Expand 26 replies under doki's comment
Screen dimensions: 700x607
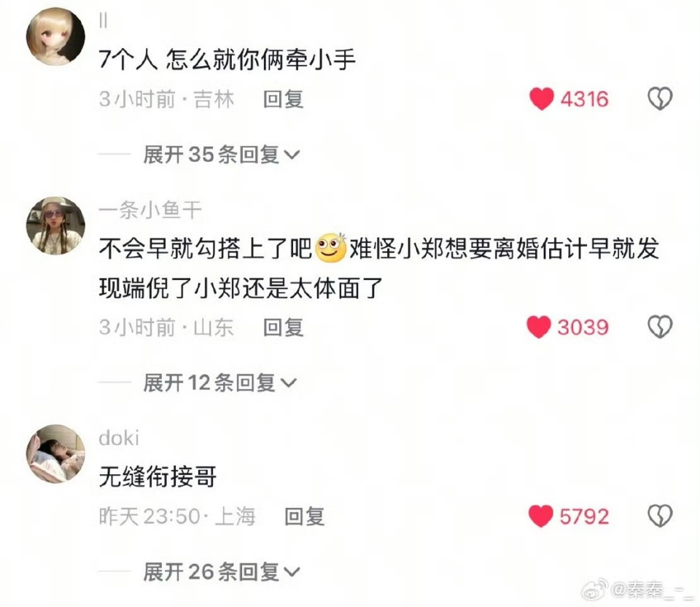point(222,571)
